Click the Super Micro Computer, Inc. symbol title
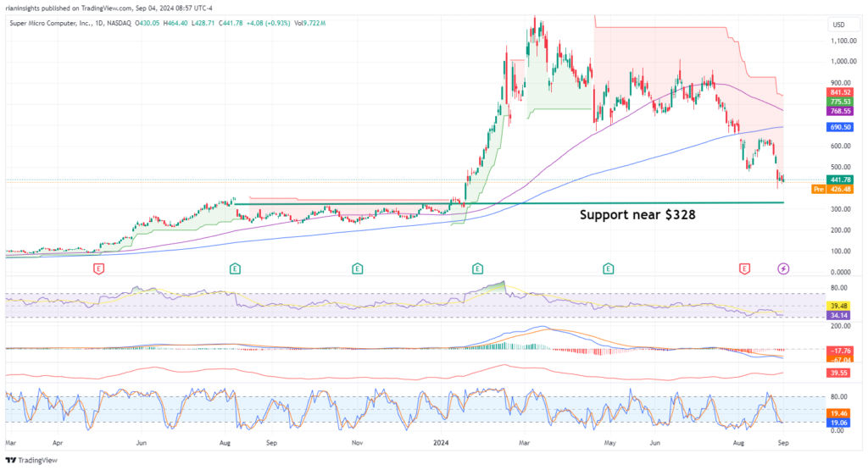 (70, 23)
